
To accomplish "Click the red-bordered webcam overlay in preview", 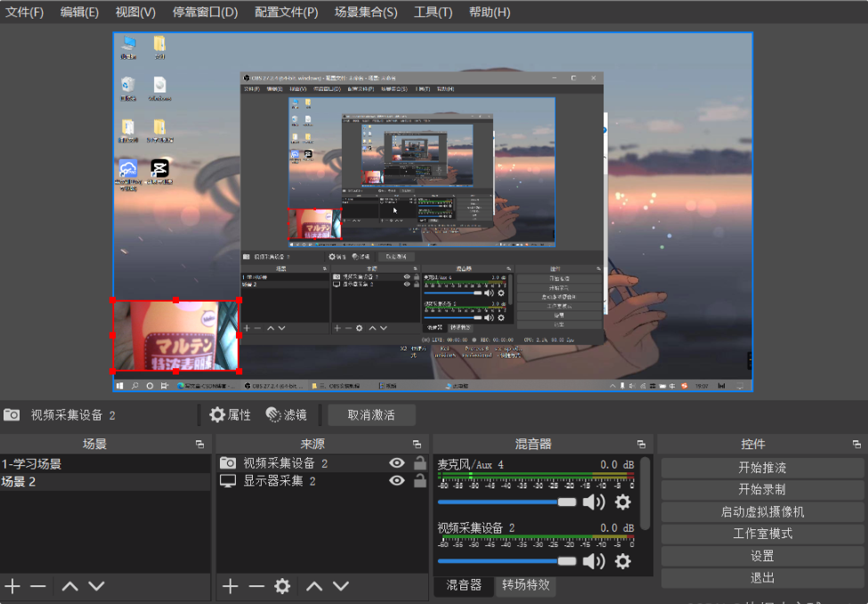I will [176, 335].
